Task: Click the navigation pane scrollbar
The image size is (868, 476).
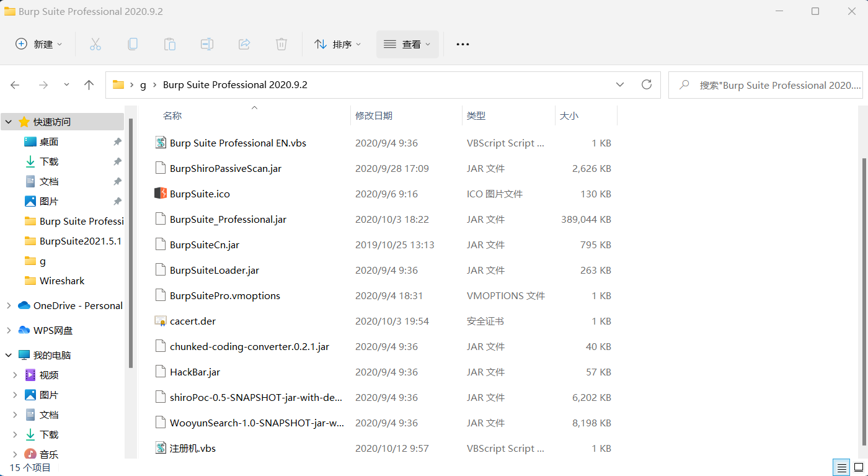Action: click(x=131, y=242)
